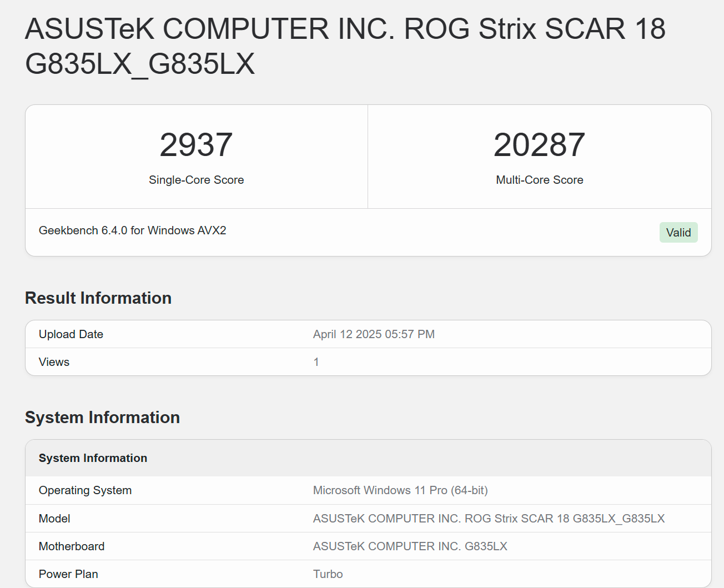Click the Result Information heading
Image resolution: width=724 pixels, height=588 pixels.
[98, 298]
